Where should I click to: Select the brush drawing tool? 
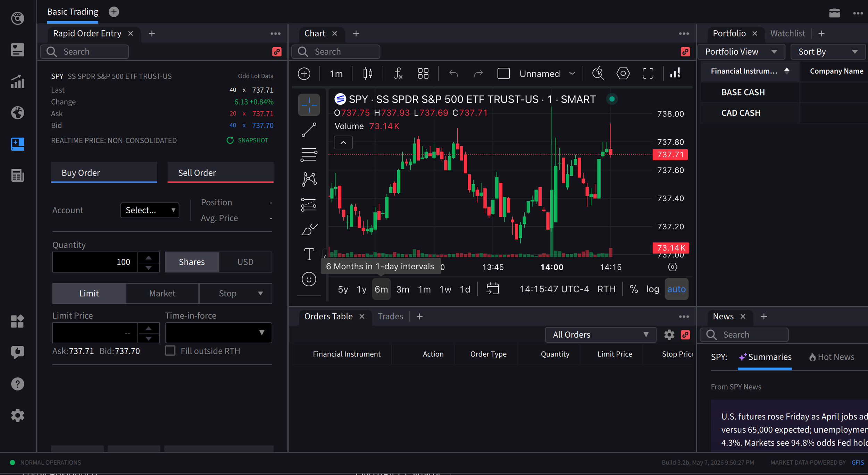click(x=309, y=230)
